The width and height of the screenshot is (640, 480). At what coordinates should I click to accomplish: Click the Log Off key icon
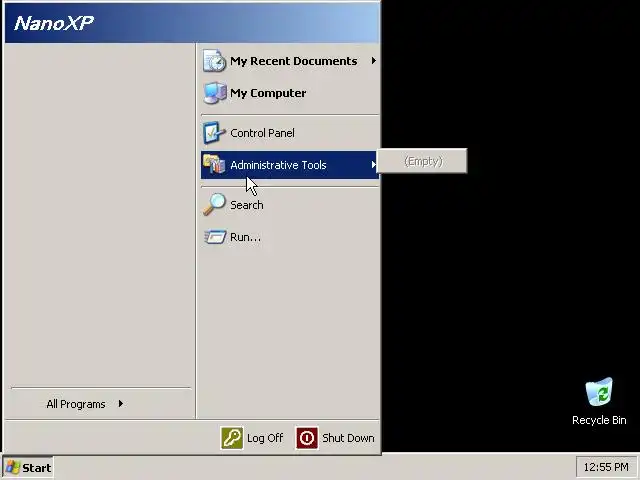(x=232, y=438)
